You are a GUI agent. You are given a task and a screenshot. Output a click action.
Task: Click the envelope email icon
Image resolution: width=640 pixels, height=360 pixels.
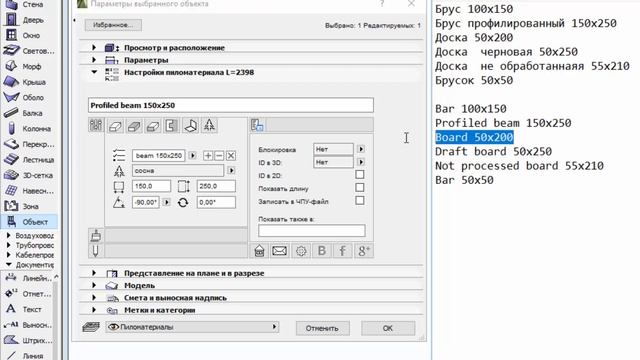point(280,251)
